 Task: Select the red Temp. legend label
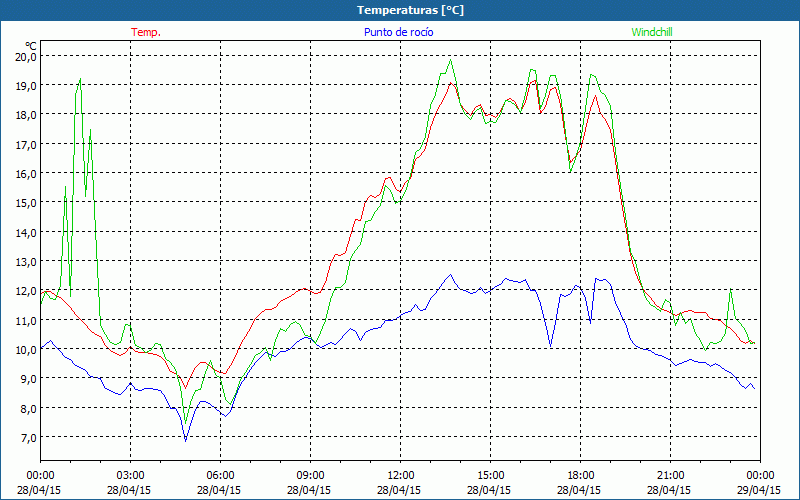pyautogui.click(x=146, y=32)
